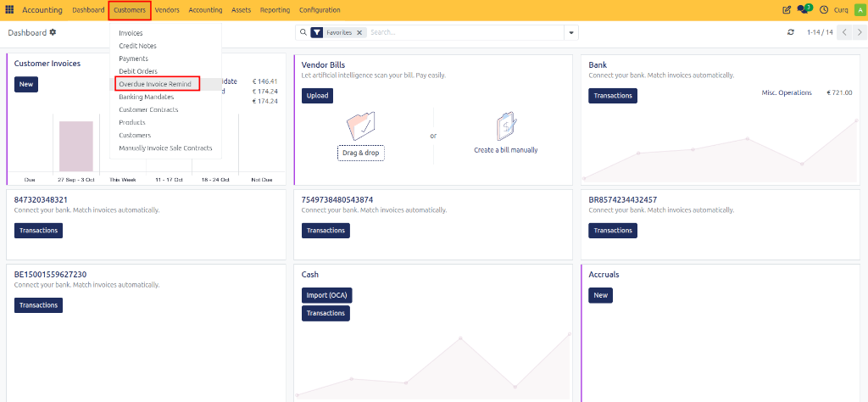
Task: Click the € 721.00 amount
Action: point(839,92)
